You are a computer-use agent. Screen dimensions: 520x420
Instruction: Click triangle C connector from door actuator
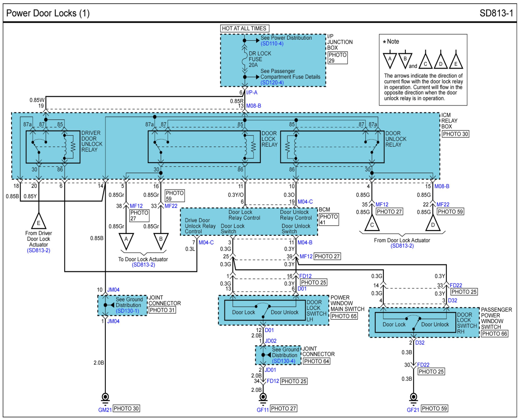(x=372, y=224)
